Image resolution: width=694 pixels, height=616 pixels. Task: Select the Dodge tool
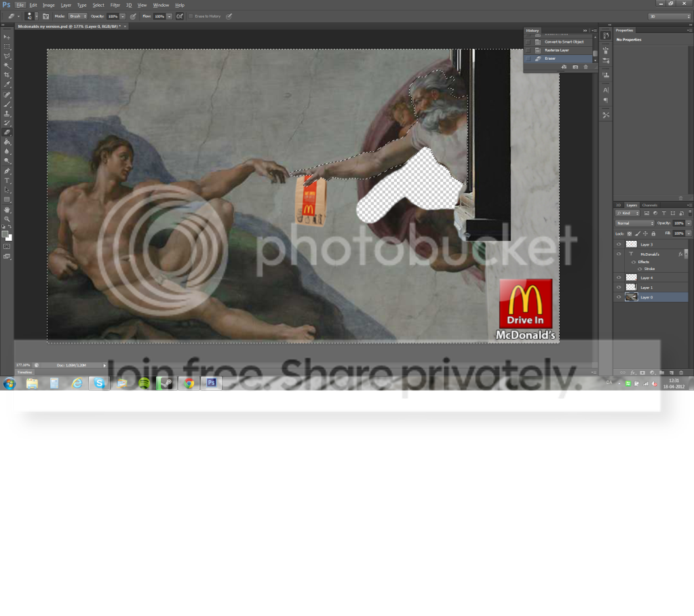[7, 161]
